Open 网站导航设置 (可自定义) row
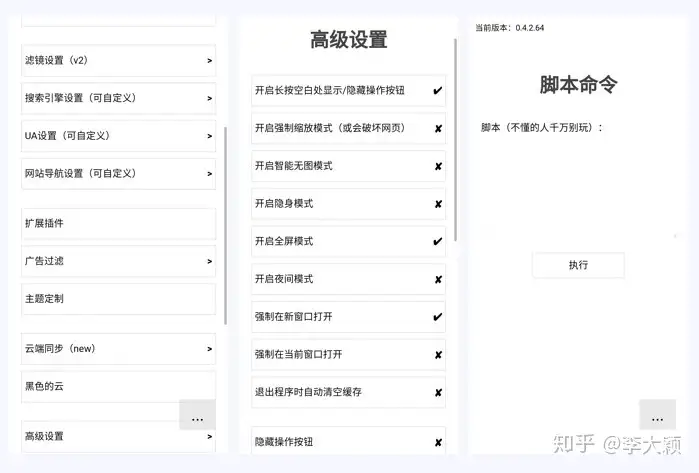 119,173
